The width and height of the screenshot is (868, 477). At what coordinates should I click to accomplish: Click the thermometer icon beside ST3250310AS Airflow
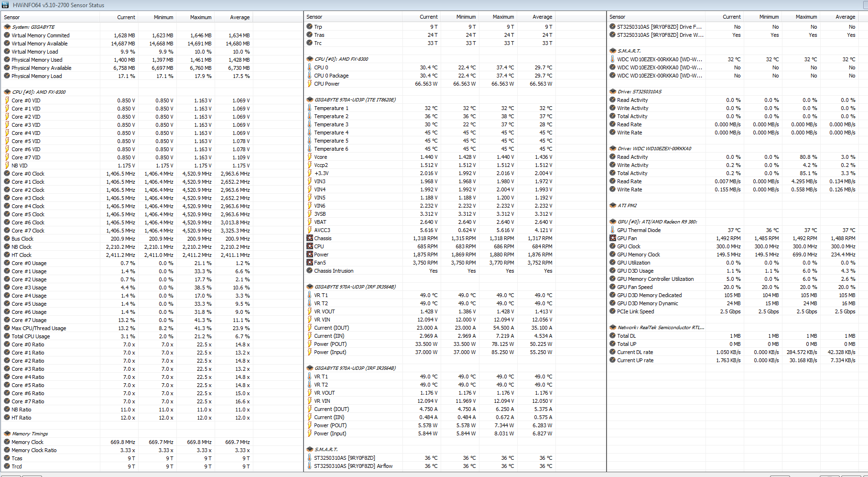tap(309, 466)
